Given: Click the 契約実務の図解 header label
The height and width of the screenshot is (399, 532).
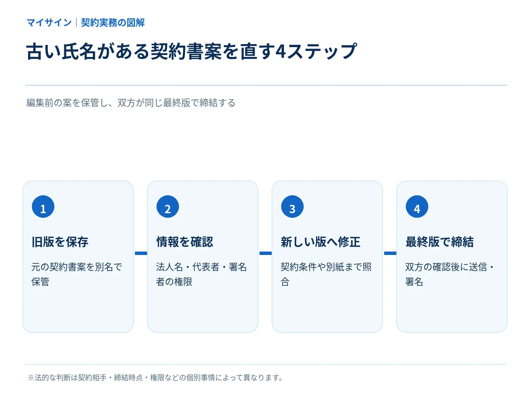Looking at the screenshot, I should (x=113, y=23).
